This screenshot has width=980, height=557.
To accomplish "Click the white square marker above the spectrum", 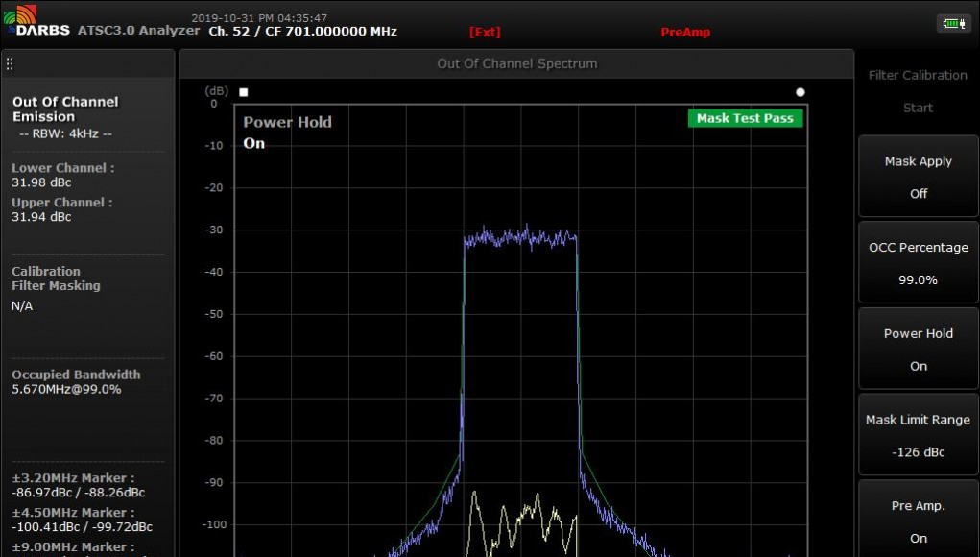I will (244, 92).
